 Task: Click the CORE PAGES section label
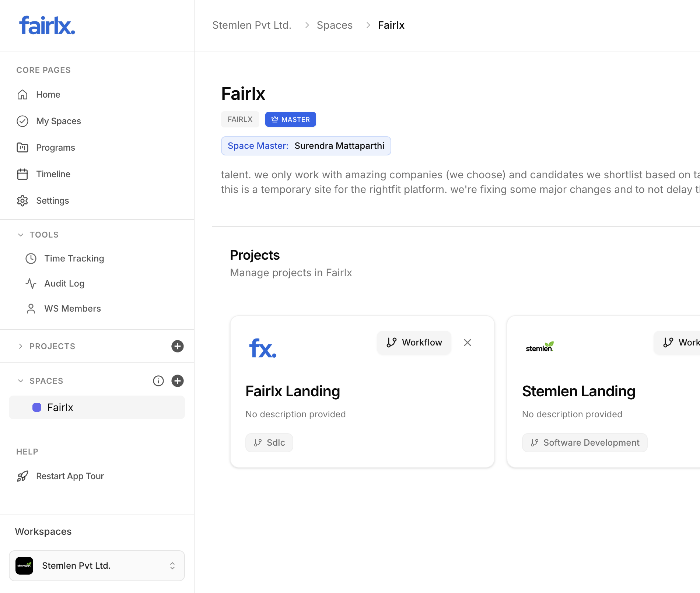43,70
